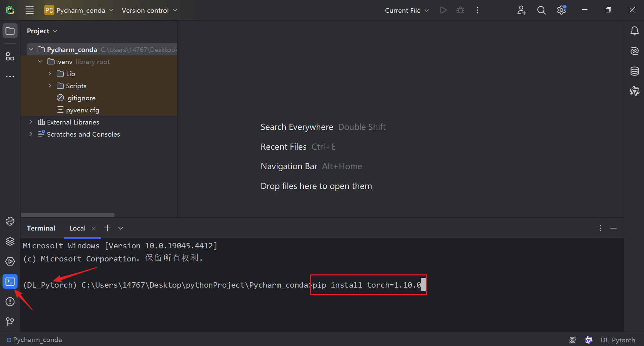Open the Version control menu
This screenshot has height=346, width=644.
point(149,10)
